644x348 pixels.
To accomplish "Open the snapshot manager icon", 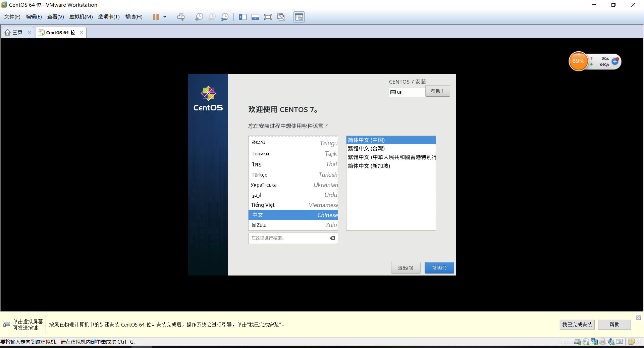I will (224, 17).
